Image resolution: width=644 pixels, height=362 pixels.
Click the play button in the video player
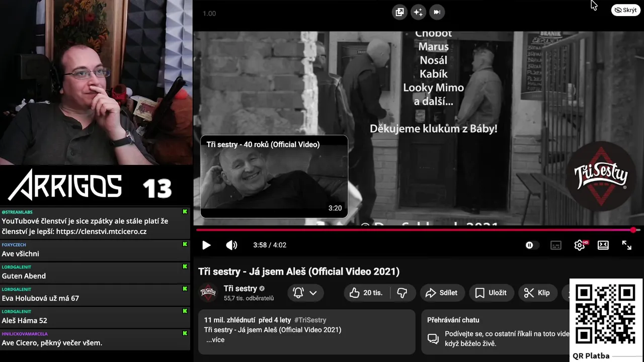[206, 245]
